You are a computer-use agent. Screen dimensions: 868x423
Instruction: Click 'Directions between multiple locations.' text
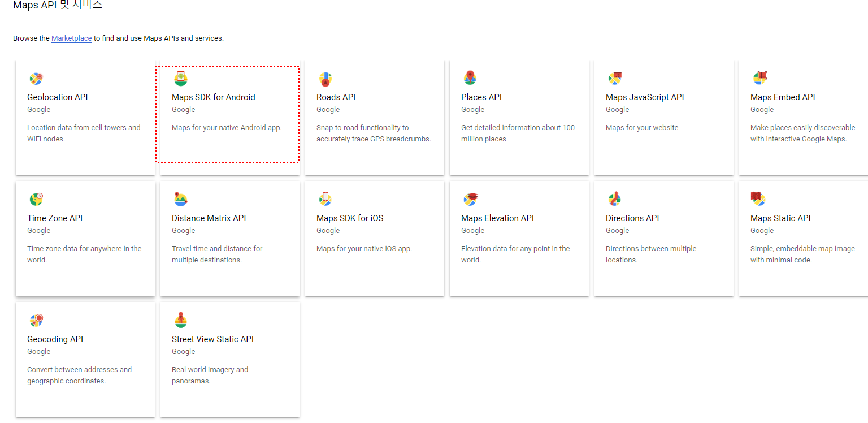pos(651,254)
